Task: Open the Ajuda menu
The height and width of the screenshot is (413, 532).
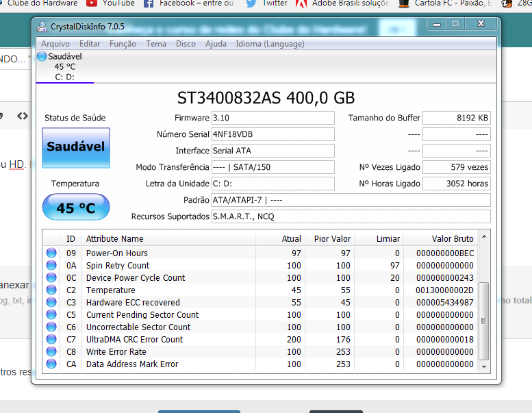Action: (216, 44)
